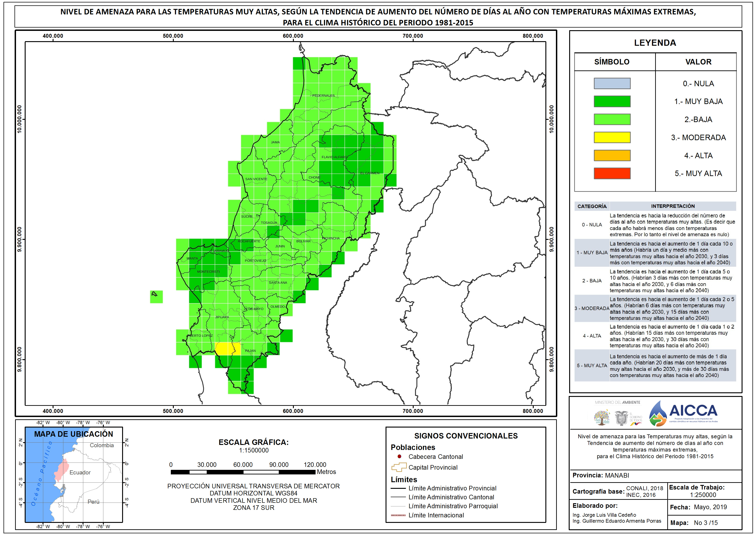
Task: Click the FLAVIO ALFARO map label
Action: tap(334, 157)
